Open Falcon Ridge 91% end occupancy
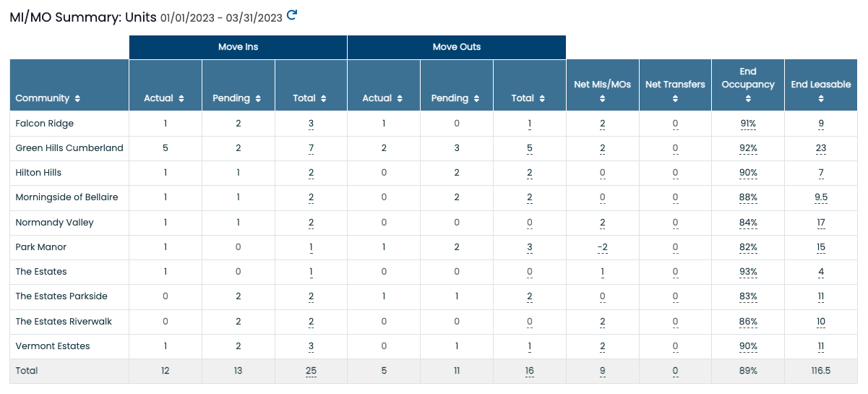868x394 pixels. (x=748, y=124)
